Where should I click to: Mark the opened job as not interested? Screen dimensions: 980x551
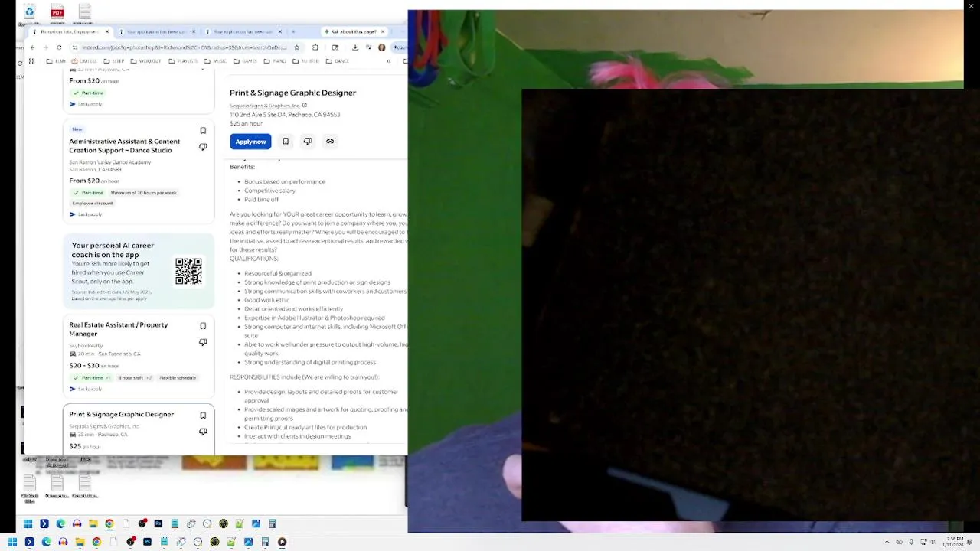pos(308,142)
